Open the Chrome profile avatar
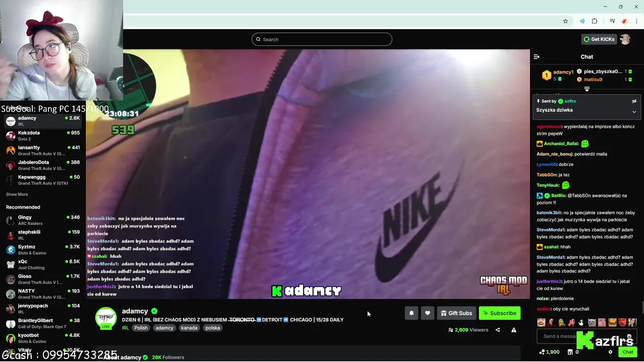The image size is (644, 362). (624, 21)
